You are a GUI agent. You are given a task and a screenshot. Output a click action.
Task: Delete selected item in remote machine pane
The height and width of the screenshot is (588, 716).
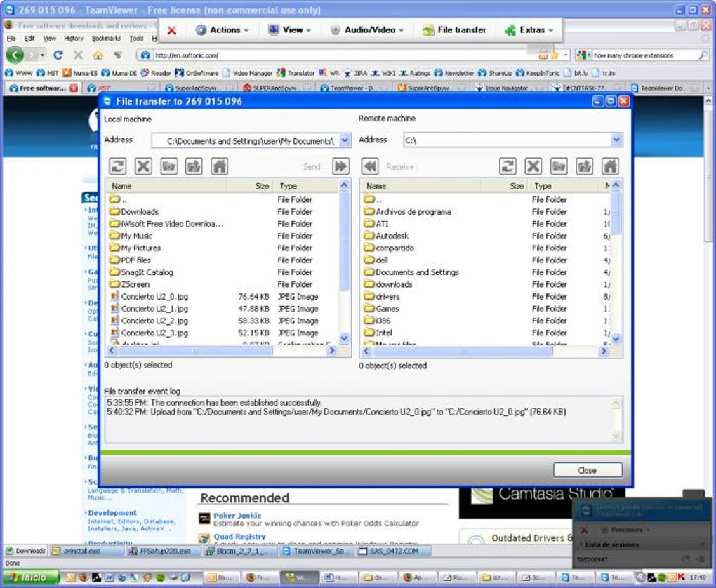click(x=533, y=166)
